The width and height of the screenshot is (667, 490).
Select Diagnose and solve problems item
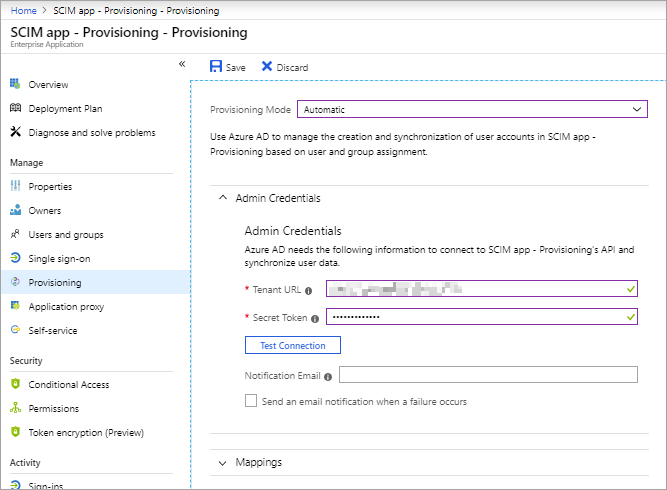click(92, 133)
